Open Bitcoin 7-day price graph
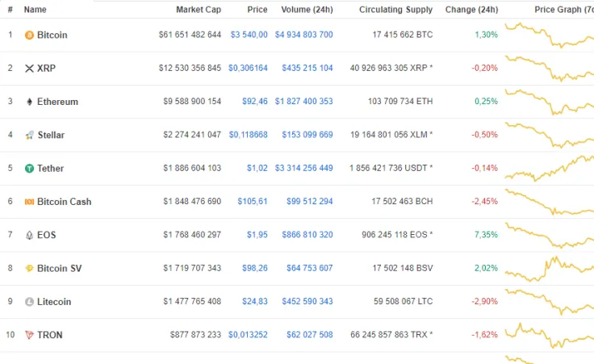The width and height of the screenshot is (594, 364). [x=550, y=36]
